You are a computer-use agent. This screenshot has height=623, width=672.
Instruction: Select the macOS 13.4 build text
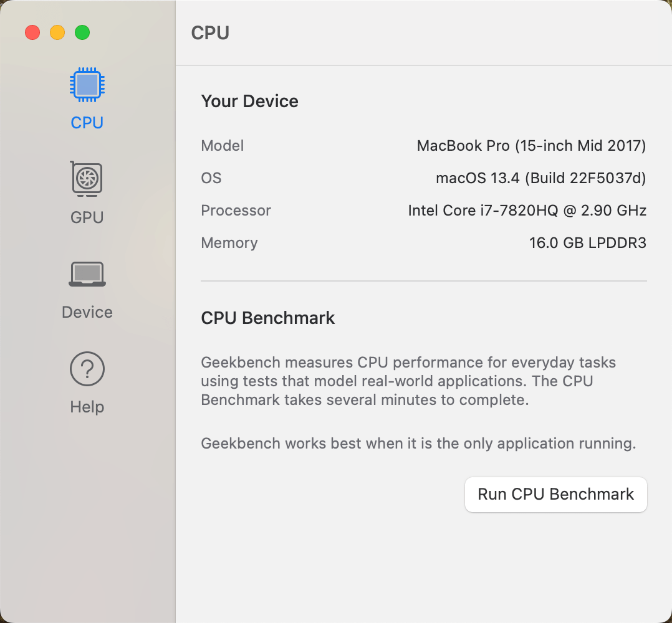pyautogui.click(x=541, y=178)
